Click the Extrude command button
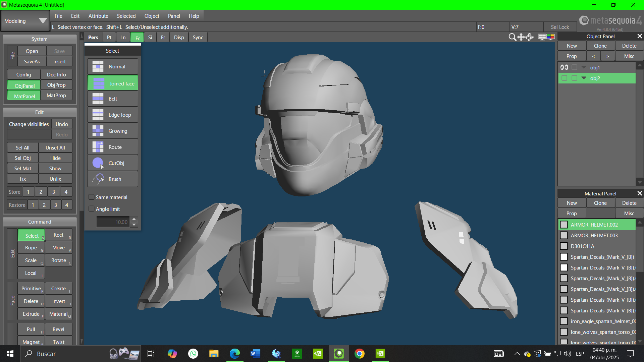This screenshot has height=362, width=644. click(x=31, y=314)
